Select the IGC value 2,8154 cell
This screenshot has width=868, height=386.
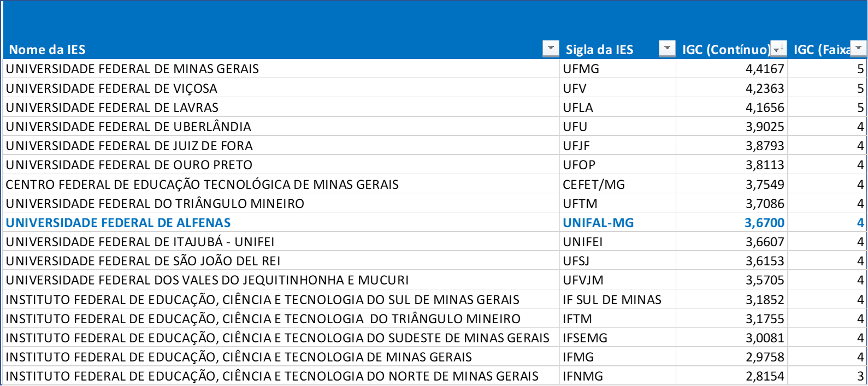[732, 376]
